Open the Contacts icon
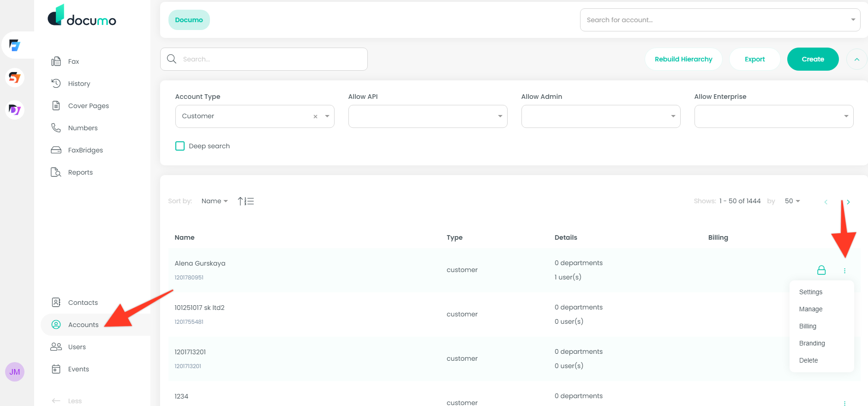The width and height of the screenshot is (868, 406). pos(56,303)
